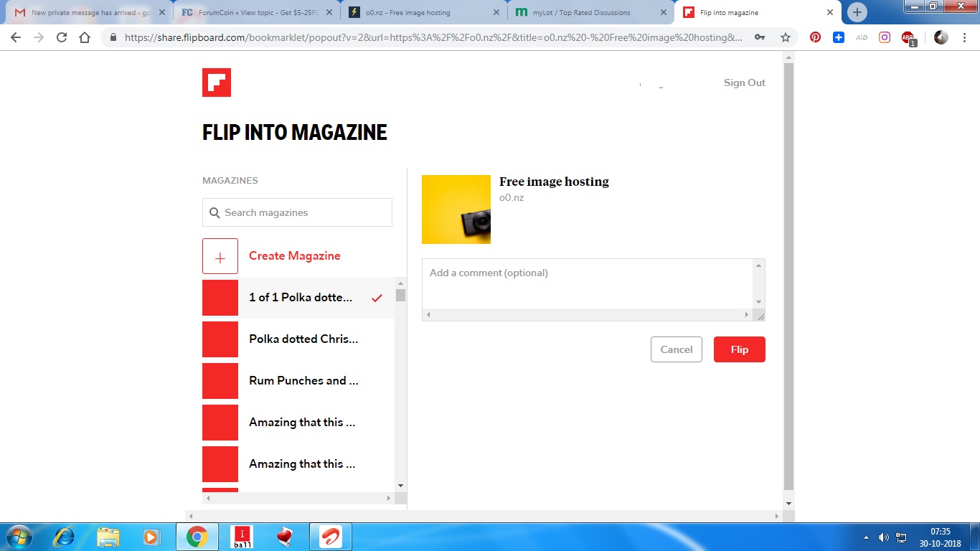980x551 pixels.
Task: Open the Instagram extension
Action: 883,37
